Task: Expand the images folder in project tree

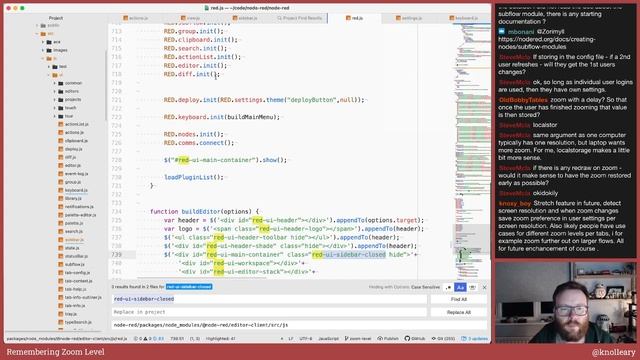Action: 43,50
